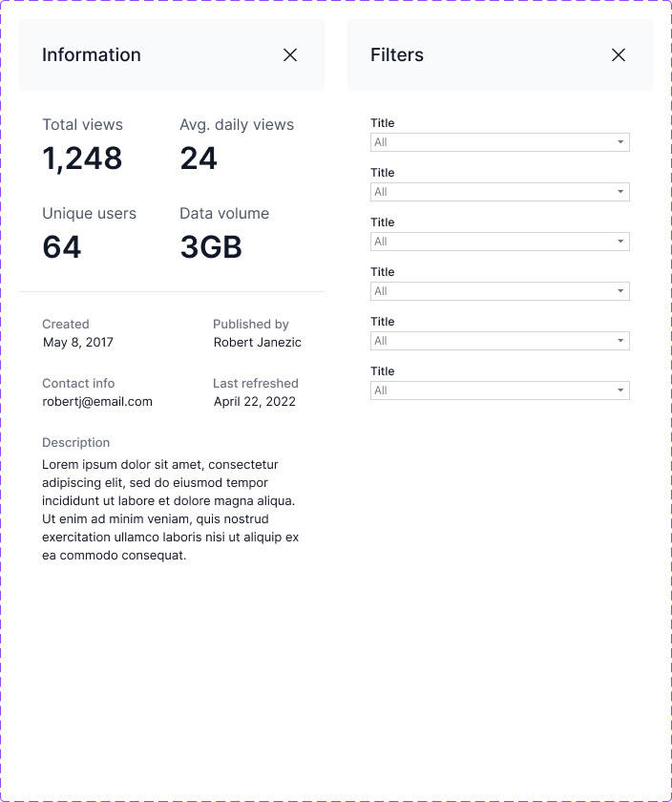Click the Filters panel heading

tap(397, 55)
